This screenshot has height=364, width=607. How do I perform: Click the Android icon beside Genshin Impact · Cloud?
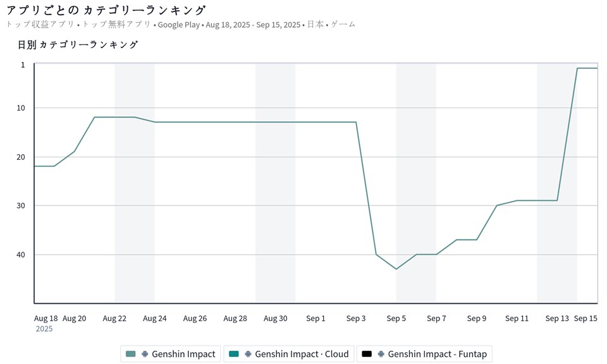pyautogui.click(x=248, y=354)
